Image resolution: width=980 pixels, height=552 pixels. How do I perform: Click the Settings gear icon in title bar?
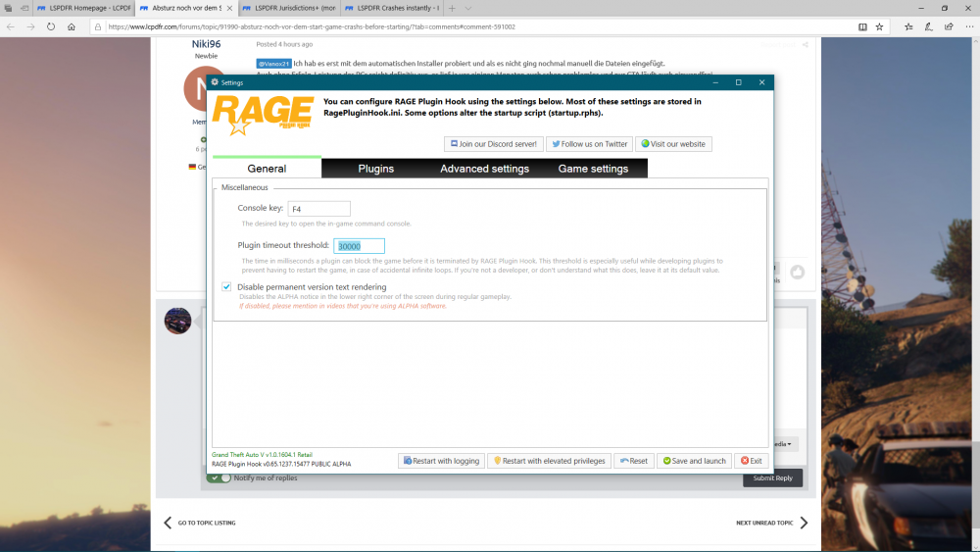tap(215, 82)
